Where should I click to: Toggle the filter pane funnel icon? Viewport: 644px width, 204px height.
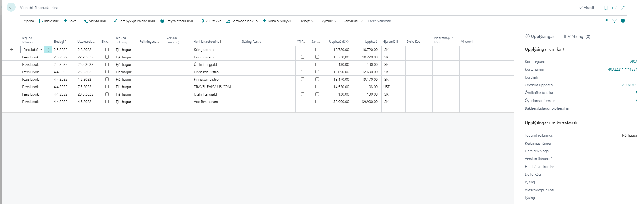click(614, 21)
